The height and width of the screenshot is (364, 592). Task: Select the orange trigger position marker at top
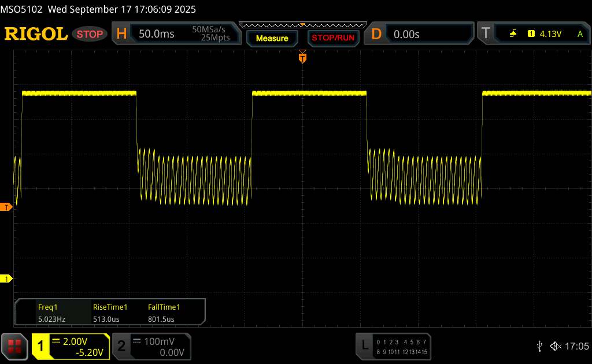click(302, 57)
